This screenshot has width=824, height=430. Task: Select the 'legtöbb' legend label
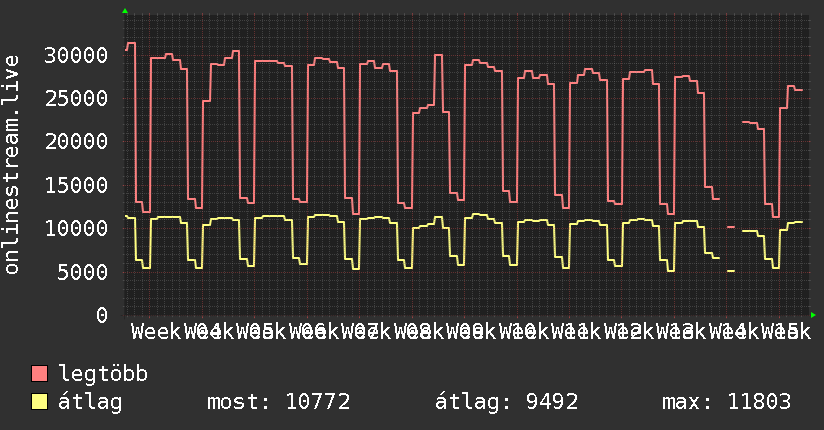[103, 373]
